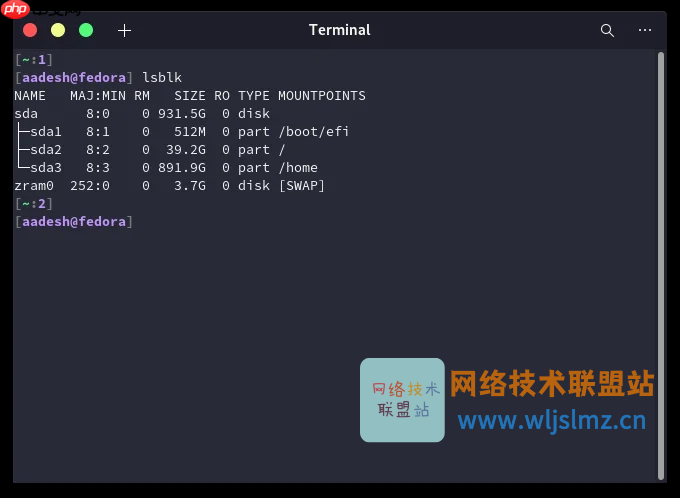The width and height of the screenshot is (680, 498).
Task: Close the Terminal with the red button
Action: 30,30
